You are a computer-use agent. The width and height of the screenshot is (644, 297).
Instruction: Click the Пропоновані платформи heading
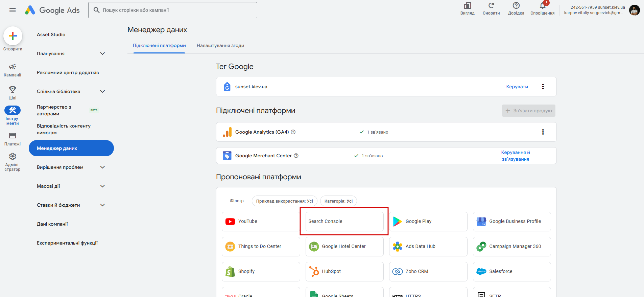point(259,177)
